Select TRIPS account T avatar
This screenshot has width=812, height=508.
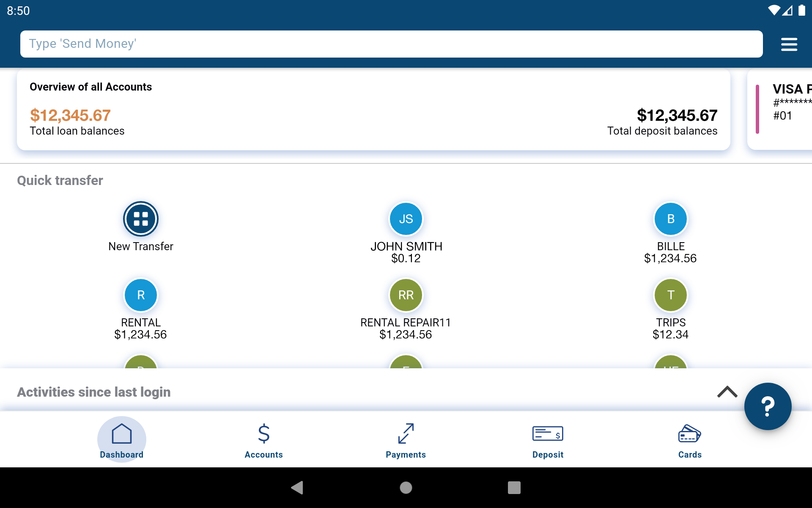pos(671,295)
